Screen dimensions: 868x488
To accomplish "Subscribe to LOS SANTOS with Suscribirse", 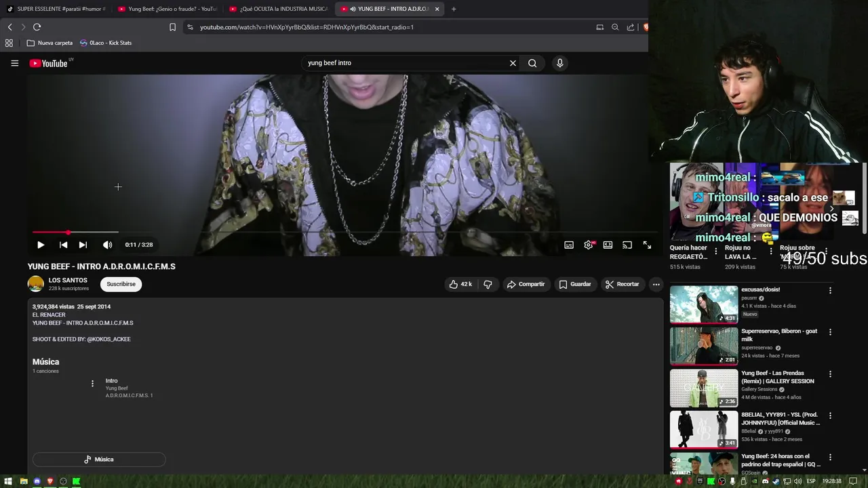I will (x=121, y=284).
